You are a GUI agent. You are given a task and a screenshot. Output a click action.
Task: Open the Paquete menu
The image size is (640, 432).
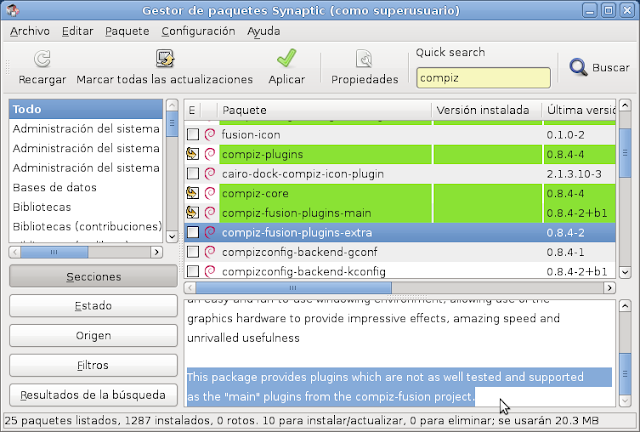(x=127, y=31)
